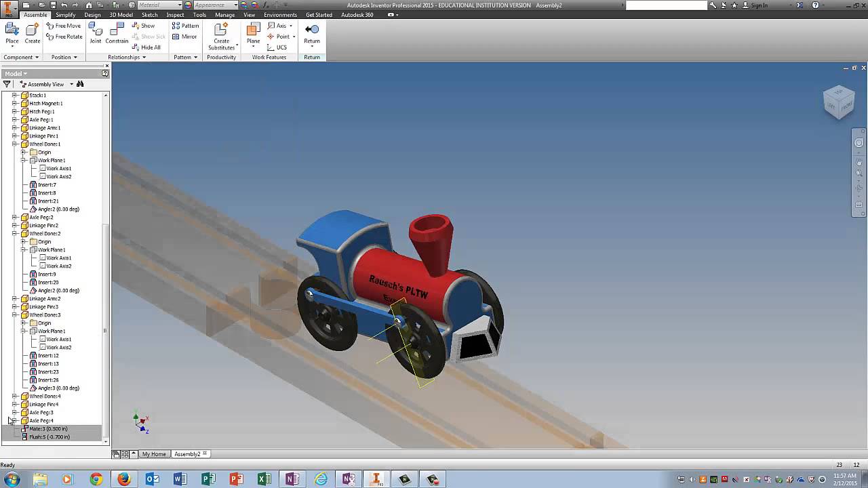Click the My Home document tab
This screenshot has width=868, height=488.
point(154,454)
